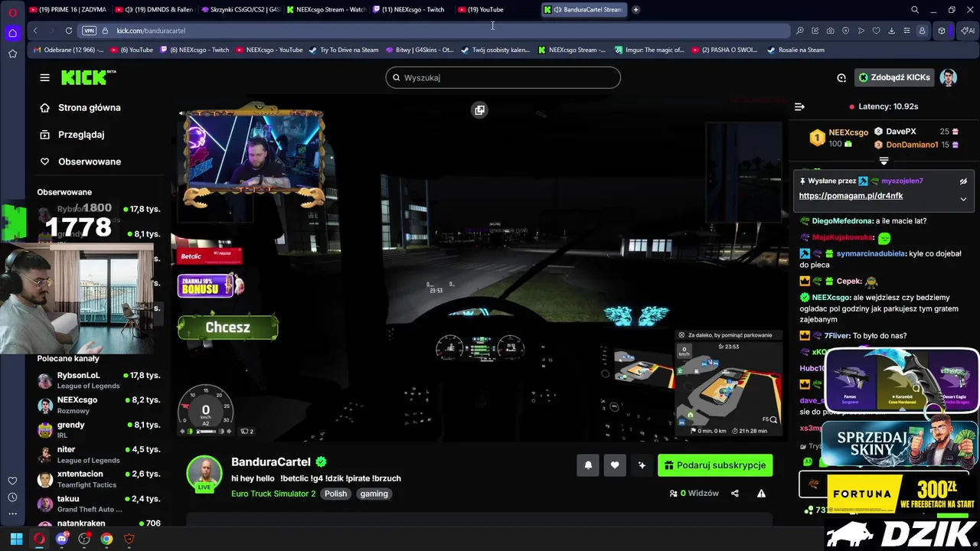
Task: Switch to the (19) YouTube tab
Action: (x=497, y=10)
